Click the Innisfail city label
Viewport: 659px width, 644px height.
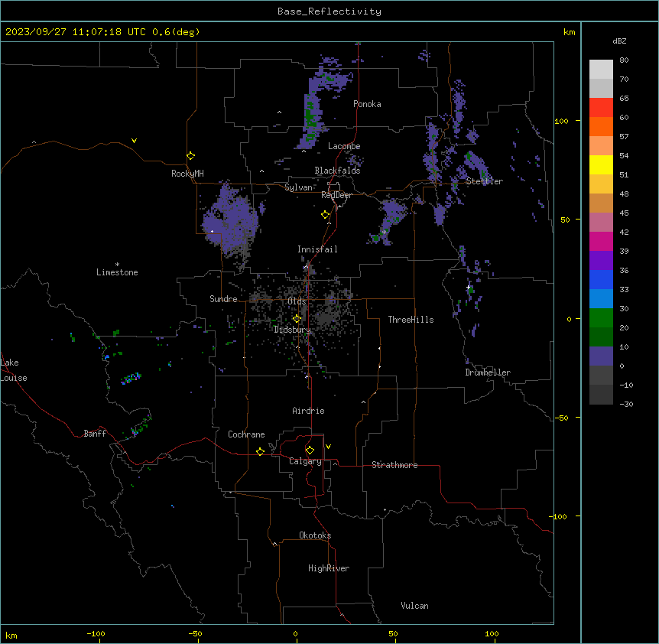coord(317,249)
